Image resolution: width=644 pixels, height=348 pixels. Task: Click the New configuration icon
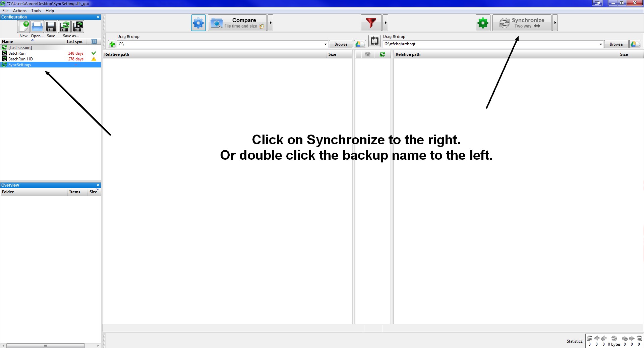(x=24, y=27)
